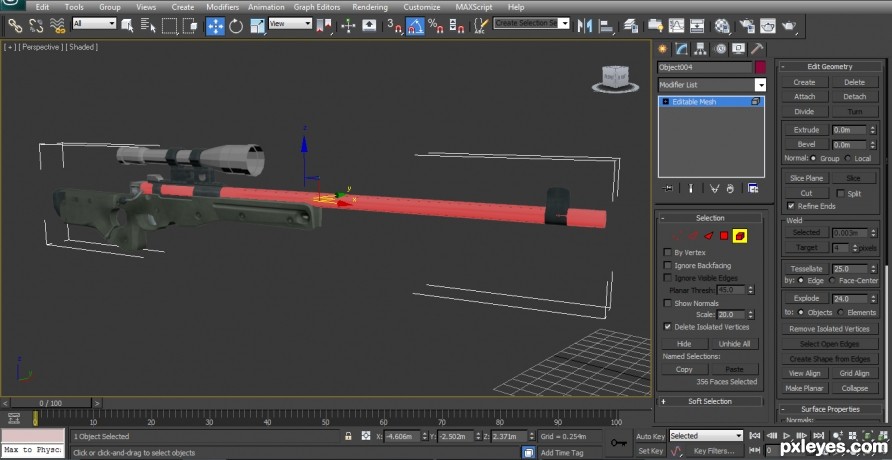Click Use Pivot Point Center icon

click(324, 25)
